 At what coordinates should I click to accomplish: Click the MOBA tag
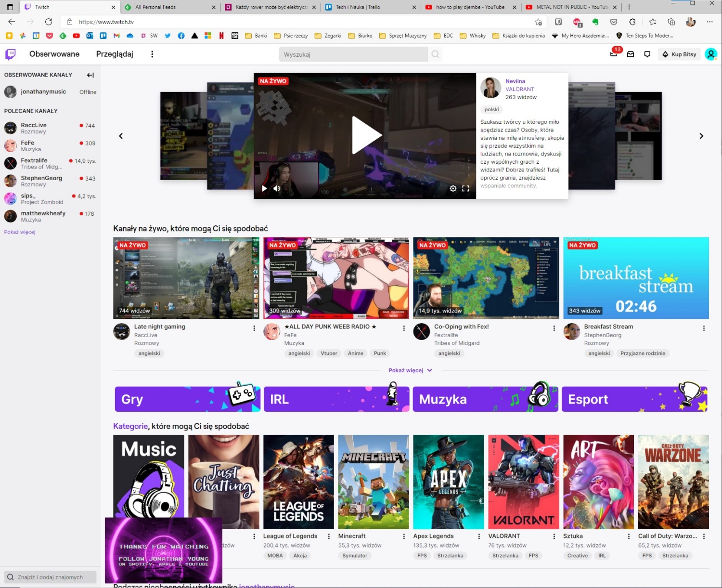coord(275,556)
